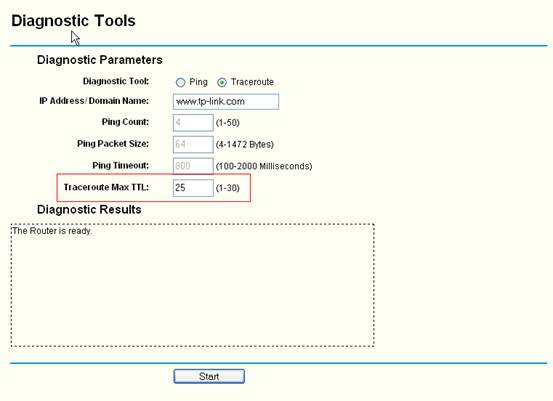Click the "Diagnostic Parameters" heading
The image size is (553, 401).
(x=100, y=60)
